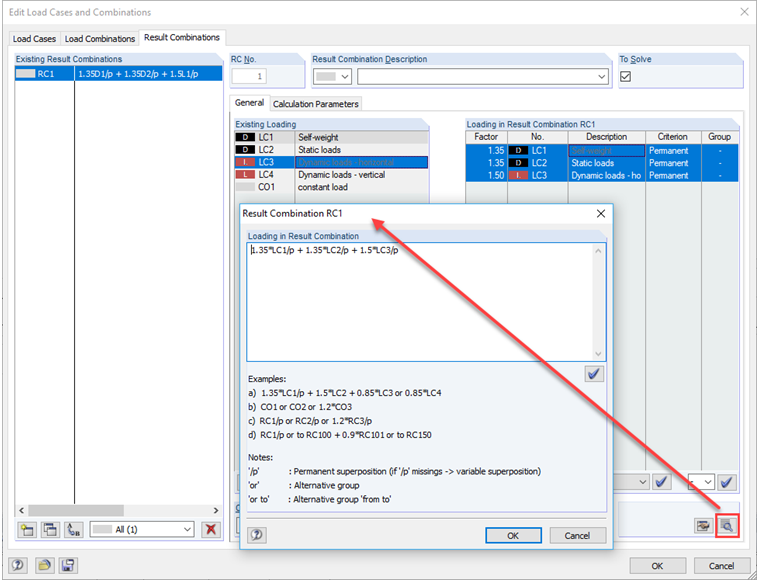The height and width of the screenshot is (580, 760).
Task: Click the CO1 grey color swatch
Action: pos(245,187)
